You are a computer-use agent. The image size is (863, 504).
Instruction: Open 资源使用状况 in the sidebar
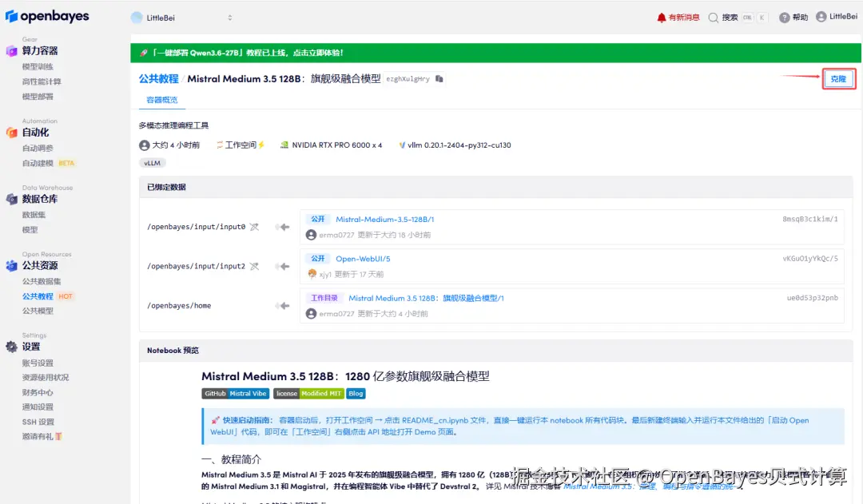[x=45, y=378]
